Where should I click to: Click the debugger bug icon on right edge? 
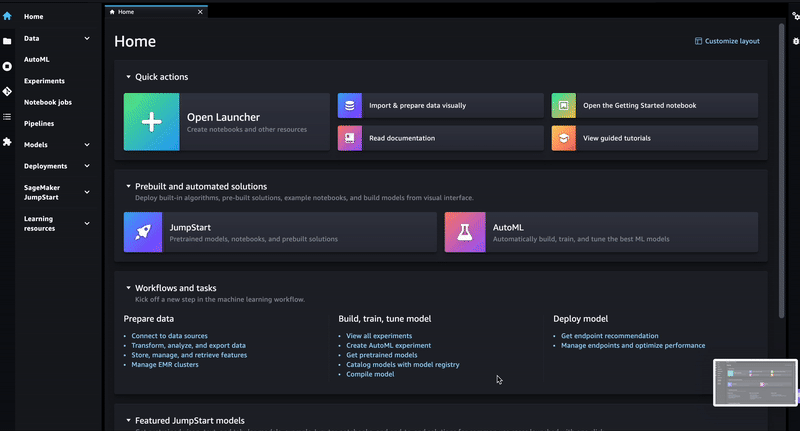pyautogui.click(x=796, y=41)
